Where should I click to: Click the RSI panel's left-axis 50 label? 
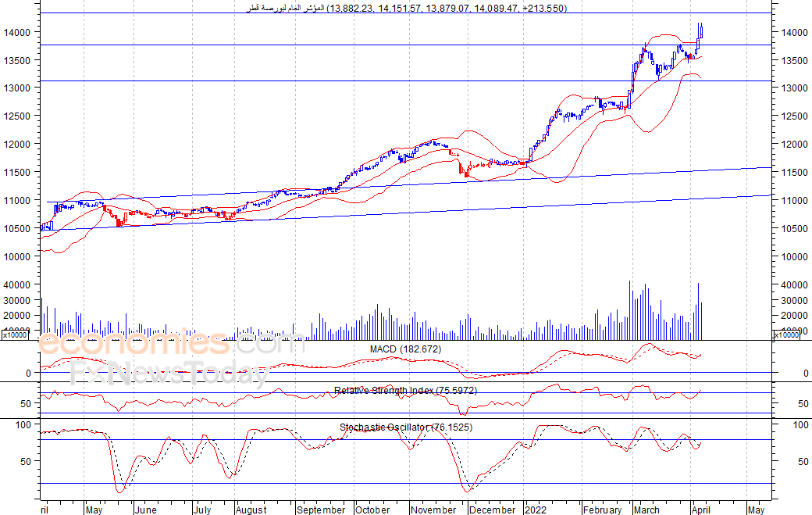pyautogui.click(x=26, y=403)
